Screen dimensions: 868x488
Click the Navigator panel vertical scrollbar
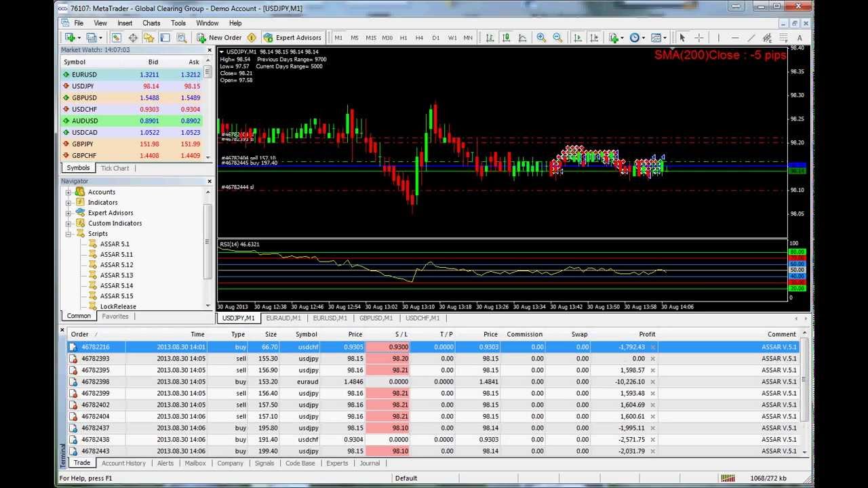click(208, 248)
